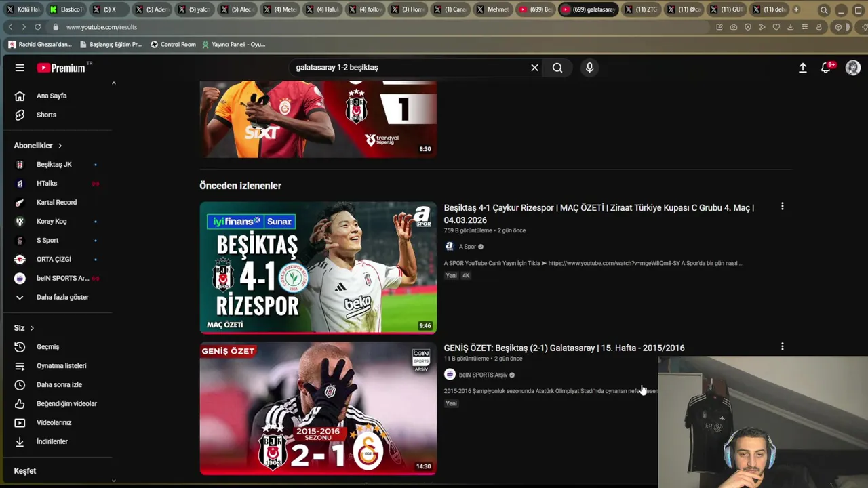Click the A Spor channel avatar
The image size is (868, 488).
tap(449, 247)
